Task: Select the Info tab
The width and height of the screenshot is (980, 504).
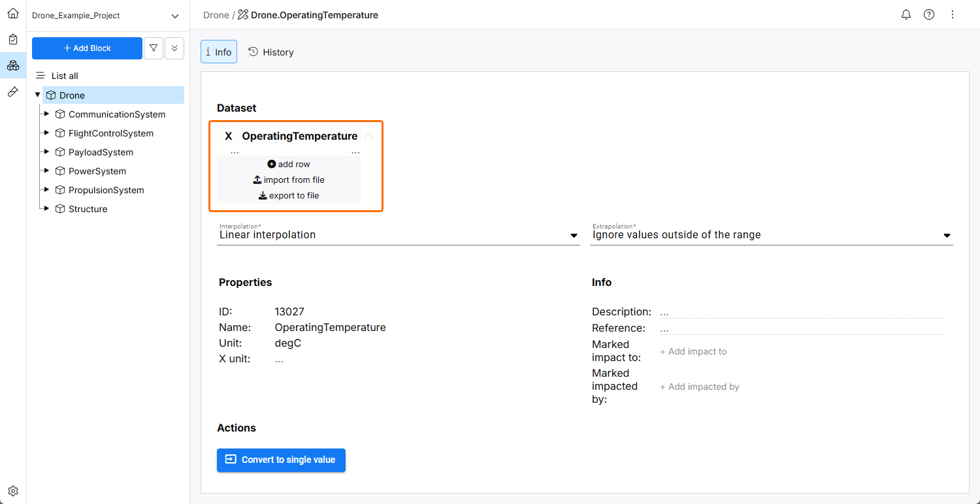Action: point(219,52)
